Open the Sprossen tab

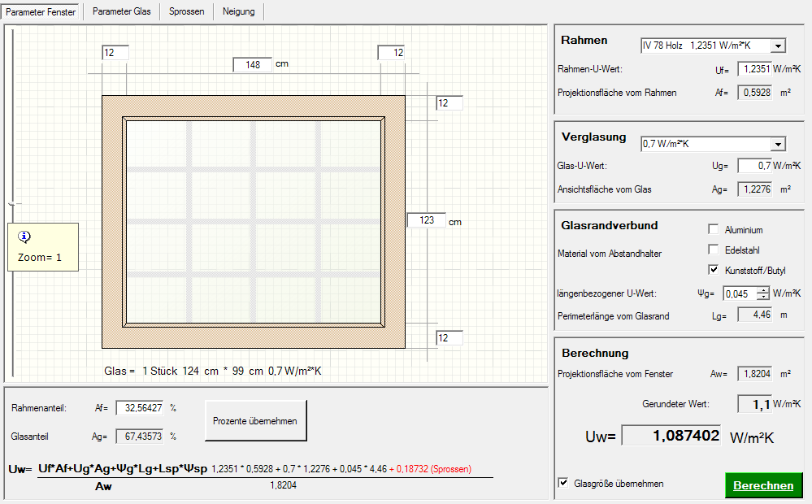pyautogui.click(x=186, y=11)
